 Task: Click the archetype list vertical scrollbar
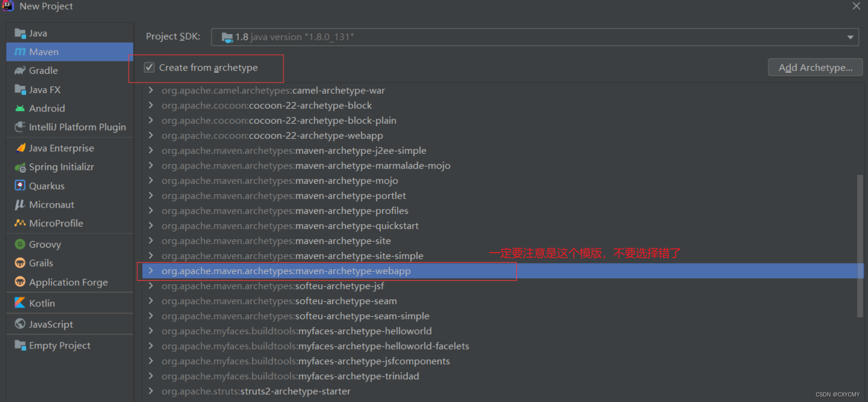point(860,246)
